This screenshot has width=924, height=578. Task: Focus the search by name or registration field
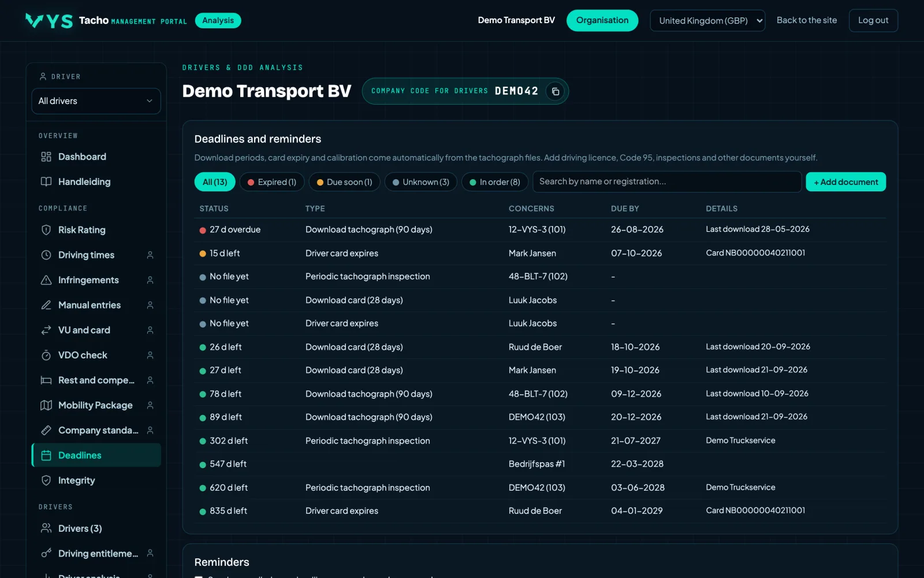[x=667, y=181]
